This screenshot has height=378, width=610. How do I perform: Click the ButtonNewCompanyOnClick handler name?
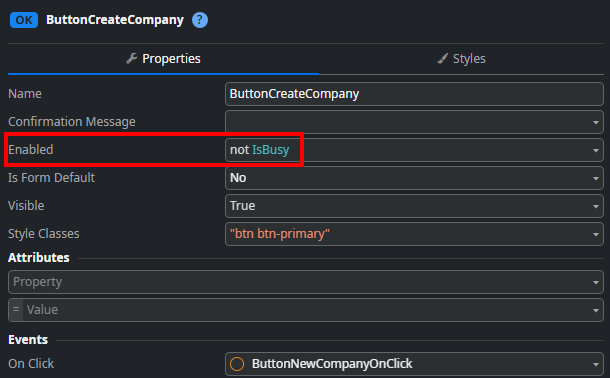point(332,364)
